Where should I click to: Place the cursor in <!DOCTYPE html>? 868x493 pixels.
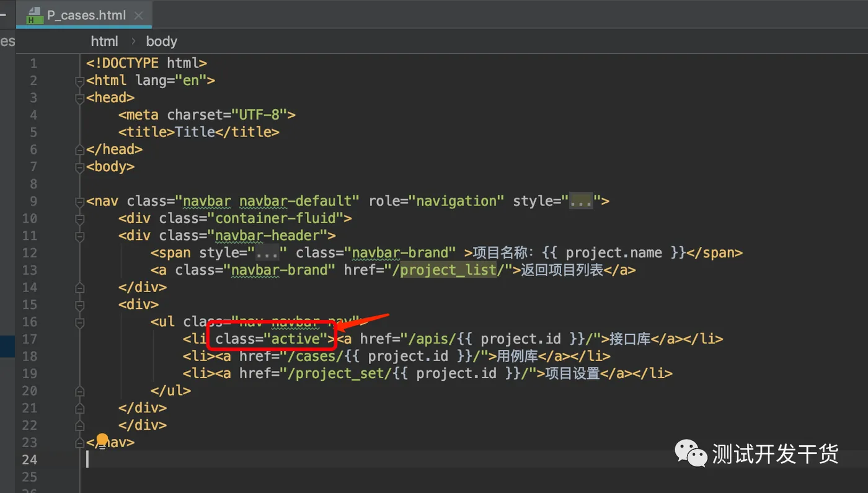146,63
